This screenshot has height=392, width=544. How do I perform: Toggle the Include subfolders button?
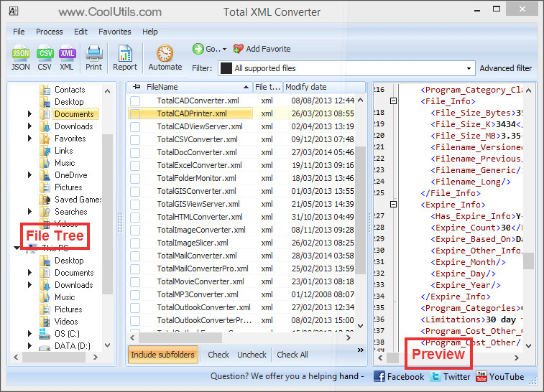tap(162, 355)
